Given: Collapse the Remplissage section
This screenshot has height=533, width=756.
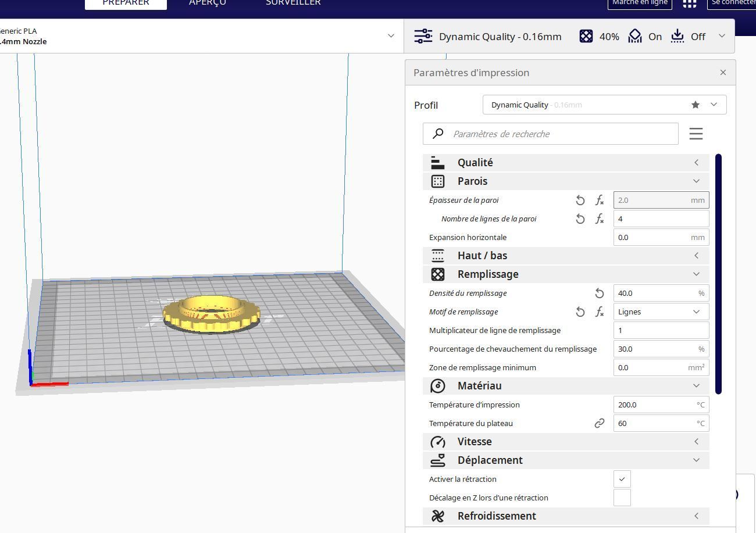Looking at the screenshot, I should pyautogui.click(x=697, y=274).
